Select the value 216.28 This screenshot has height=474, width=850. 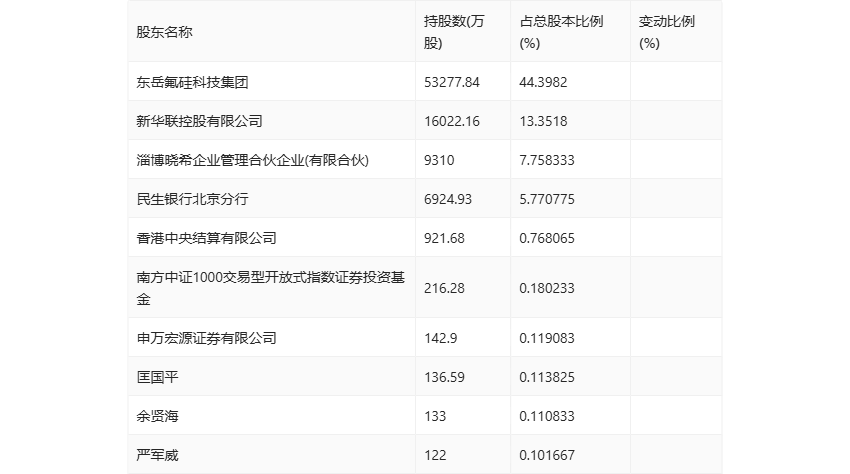(x=444, y=288)
